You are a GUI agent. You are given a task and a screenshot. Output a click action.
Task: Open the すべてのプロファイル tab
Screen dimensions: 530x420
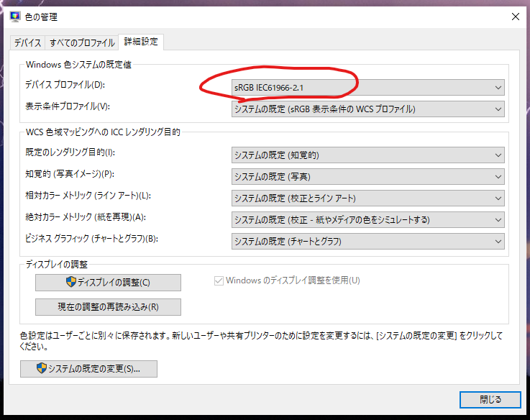pos(82,42)
